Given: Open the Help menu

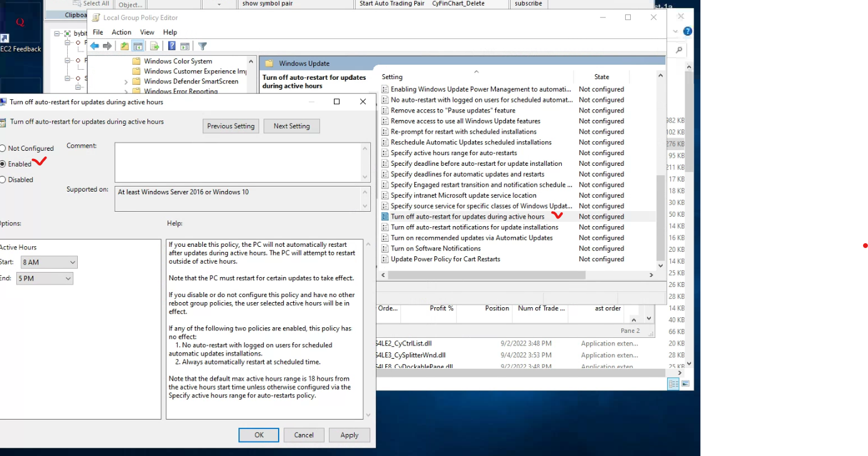Looking at the screenshot, I should click(170, 32).
